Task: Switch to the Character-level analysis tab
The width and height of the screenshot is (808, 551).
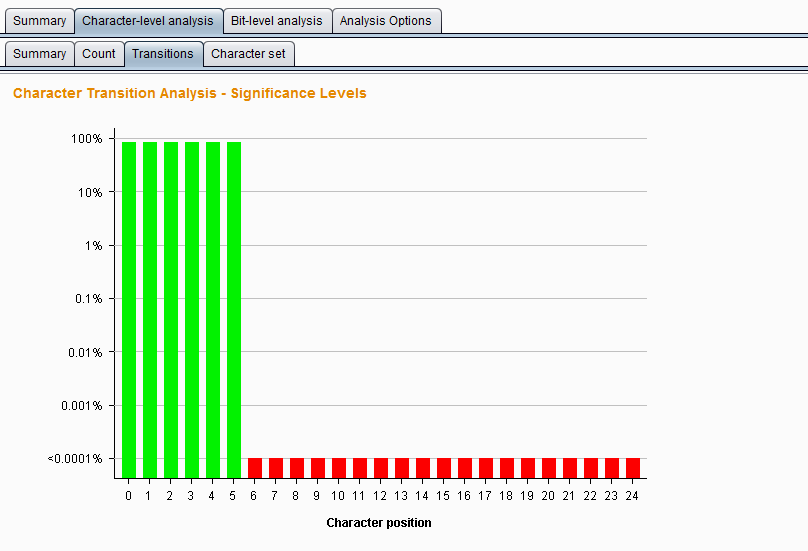Action: 147,21
